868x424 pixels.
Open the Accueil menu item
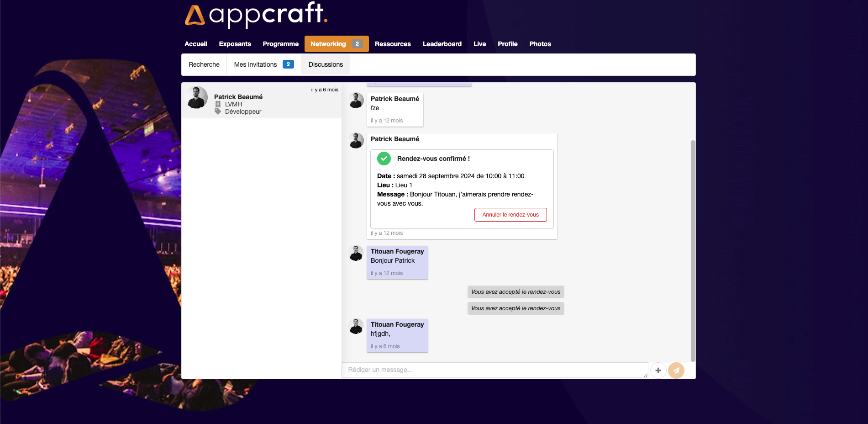click(x=195, y=44)
